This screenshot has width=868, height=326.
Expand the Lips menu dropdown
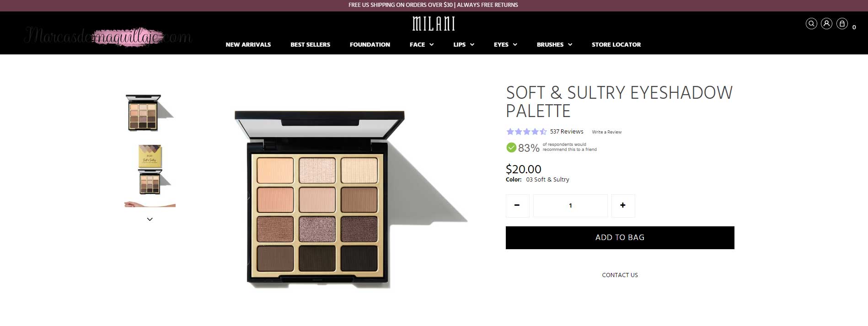464,44
